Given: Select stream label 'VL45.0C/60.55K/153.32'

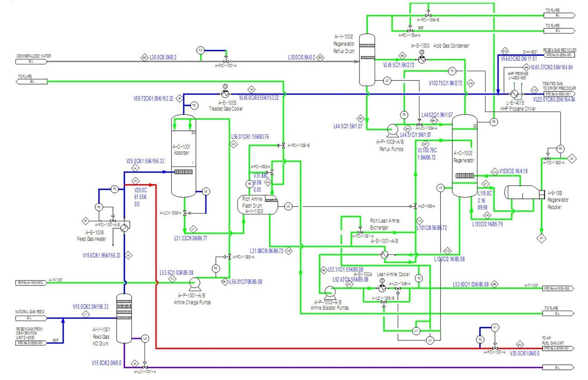Looking at the screenshot, I should [x=259, y=97].
